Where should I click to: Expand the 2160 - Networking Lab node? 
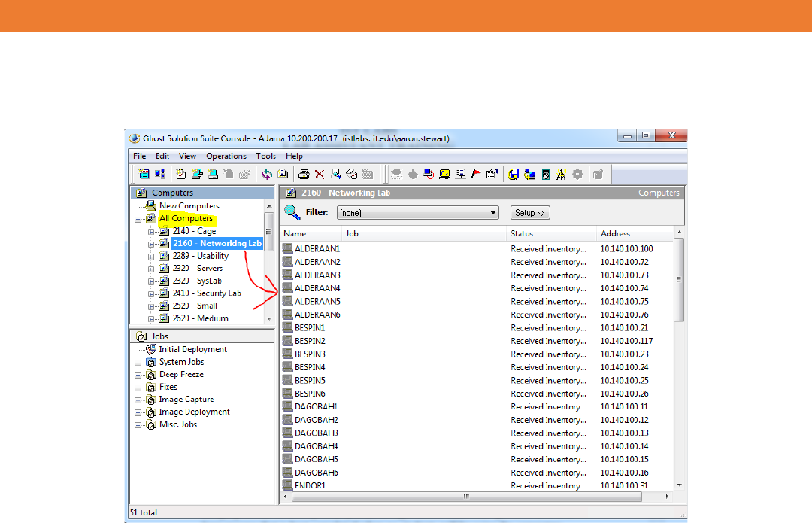pyautogui.click(x=151, y=244)
